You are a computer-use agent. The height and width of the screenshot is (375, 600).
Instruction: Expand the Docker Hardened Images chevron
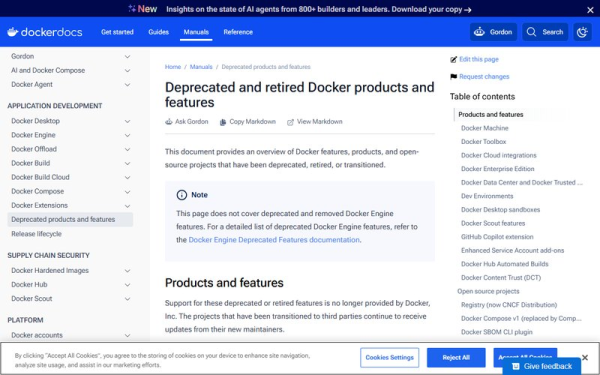tap(127, 271)
